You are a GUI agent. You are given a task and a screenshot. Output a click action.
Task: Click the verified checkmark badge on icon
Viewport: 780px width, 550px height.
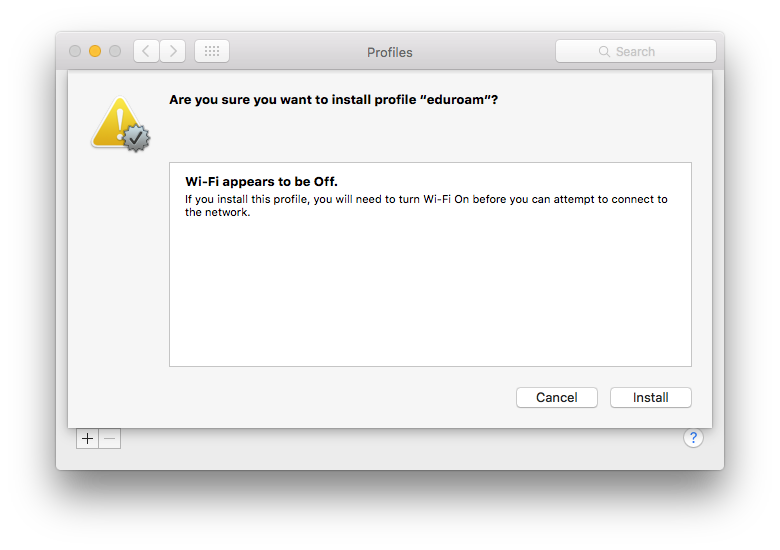(x=136, y=138)
